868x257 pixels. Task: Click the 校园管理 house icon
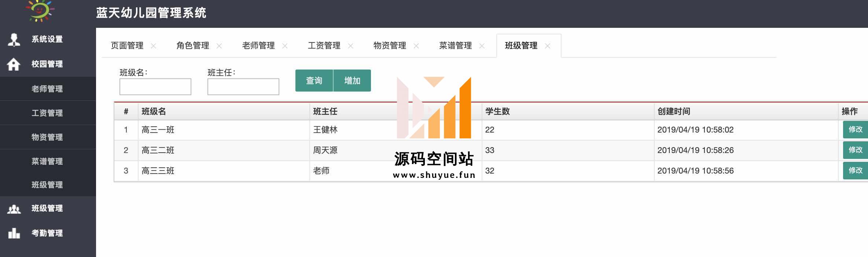14,64
